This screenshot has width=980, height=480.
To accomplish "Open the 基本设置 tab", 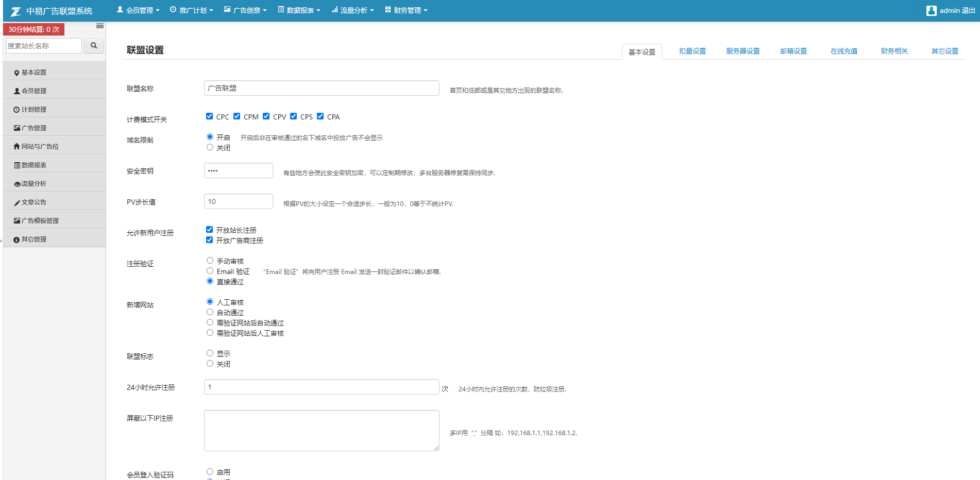I will pos(641,52).
